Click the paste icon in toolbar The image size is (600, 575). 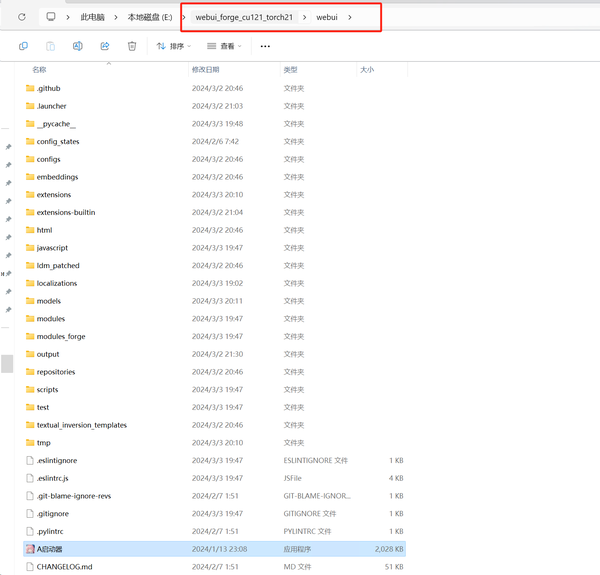click(51, 46)
